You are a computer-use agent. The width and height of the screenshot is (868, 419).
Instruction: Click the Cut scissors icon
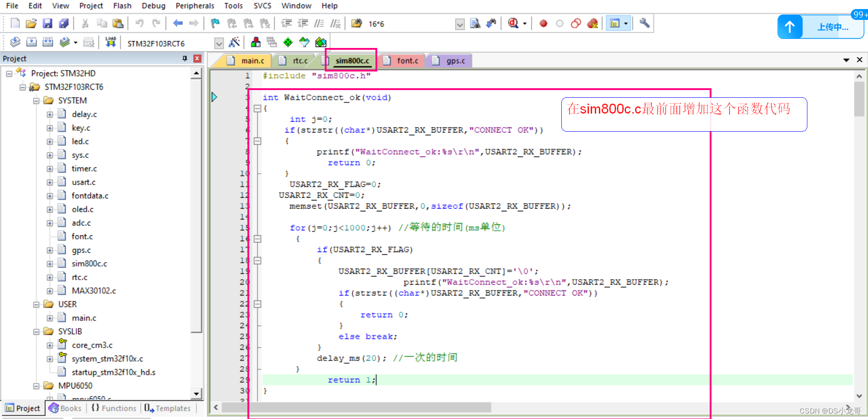click(x=85, y=24)
